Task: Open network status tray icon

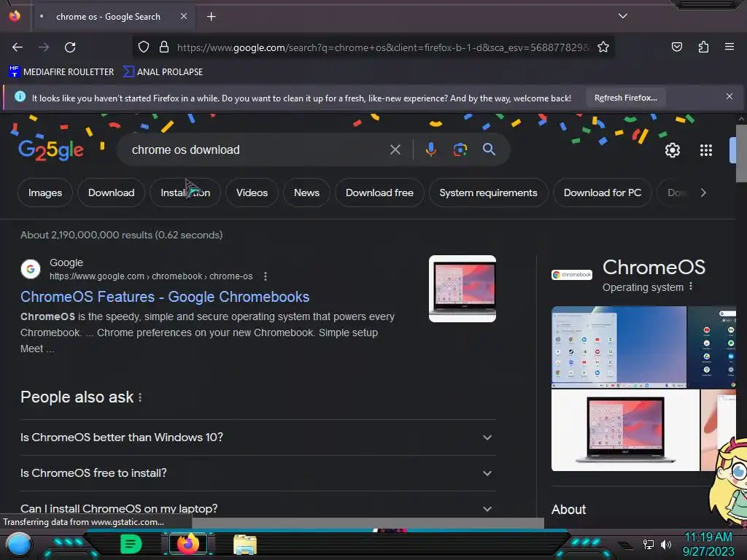Action: [648, 544]
